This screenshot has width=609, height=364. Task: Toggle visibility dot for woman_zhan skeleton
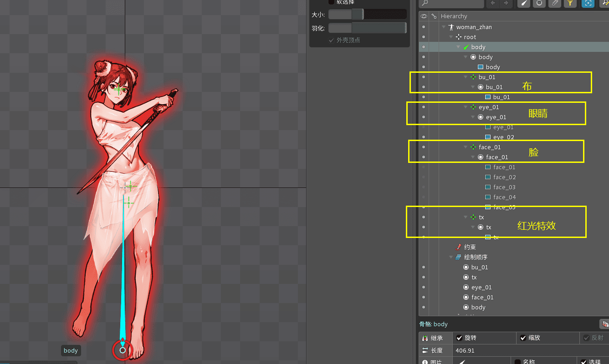tap(424, 27)
